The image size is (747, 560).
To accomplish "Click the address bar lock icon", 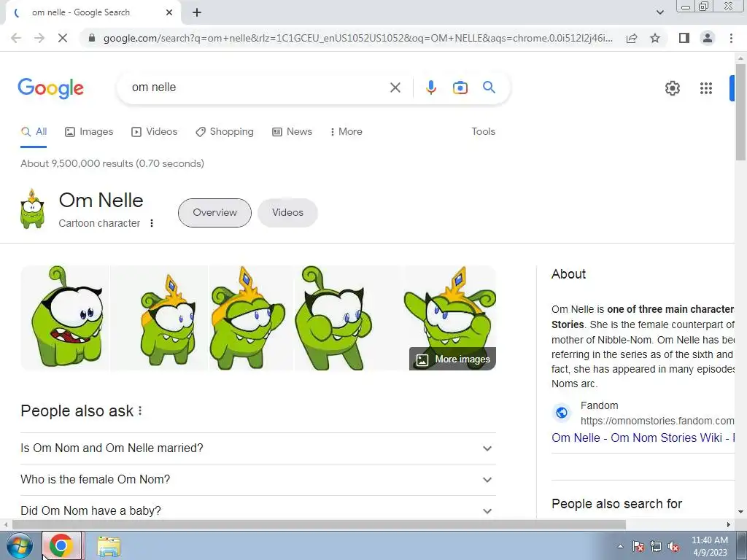I will 93,38.
